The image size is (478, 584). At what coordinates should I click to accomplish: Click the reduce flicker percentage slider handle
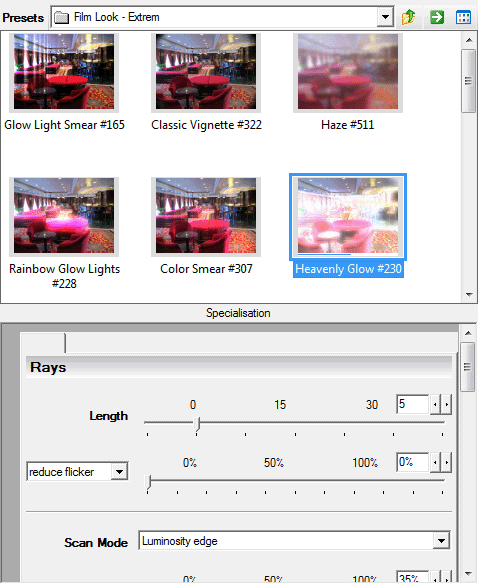coord(148,482)
